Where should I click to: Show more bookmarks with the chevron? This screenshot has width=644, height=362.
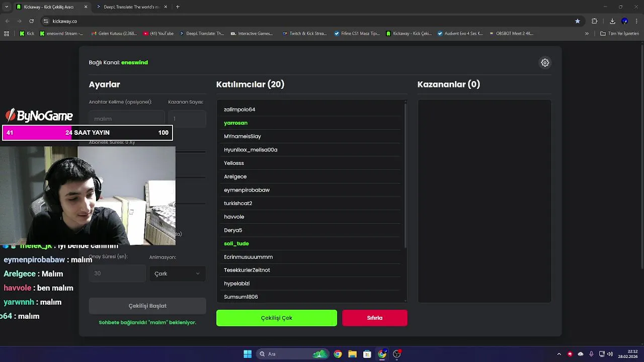[x=587, y=34]
